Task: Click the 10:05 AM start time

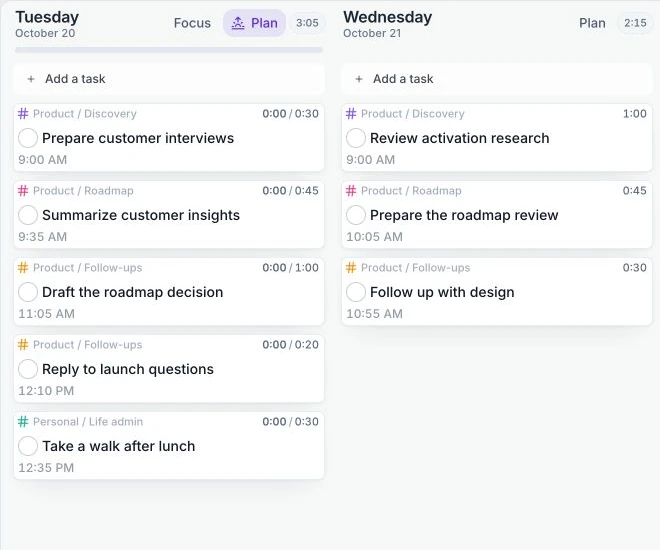Action: [x=374, y=237]
